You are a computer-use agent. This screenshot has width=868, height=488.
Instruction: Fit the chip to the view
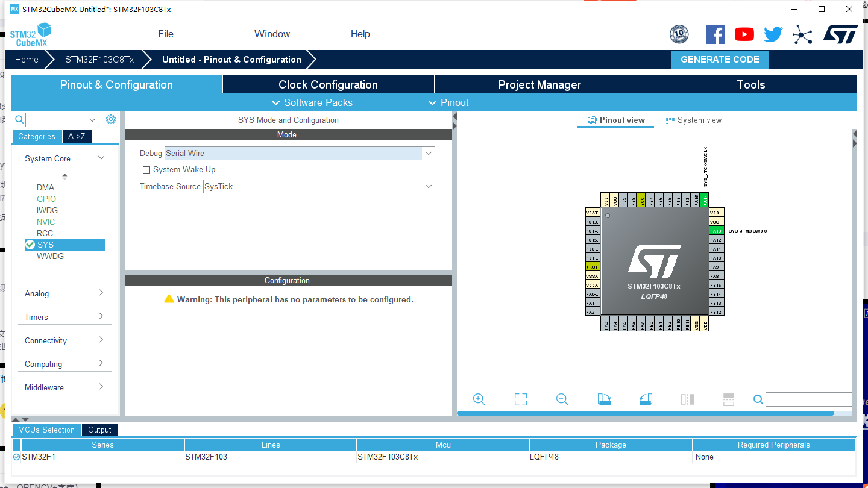coord(521,399)
